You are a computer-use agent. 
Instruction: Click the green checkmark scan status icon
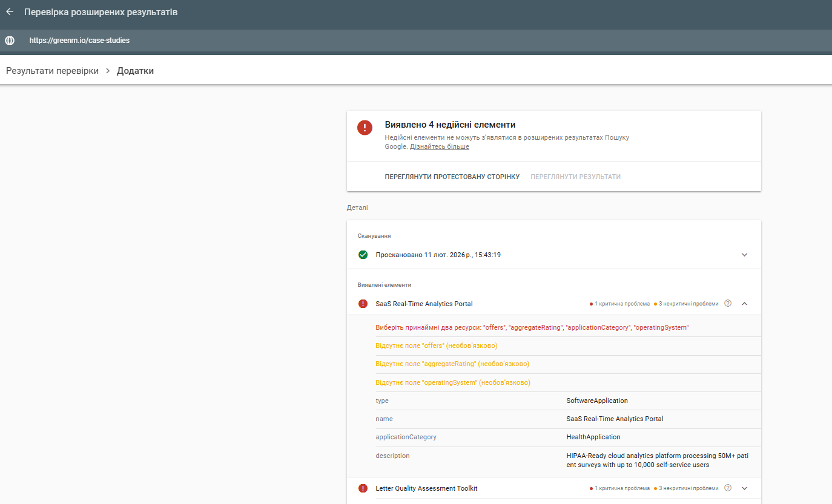[363, 255]
